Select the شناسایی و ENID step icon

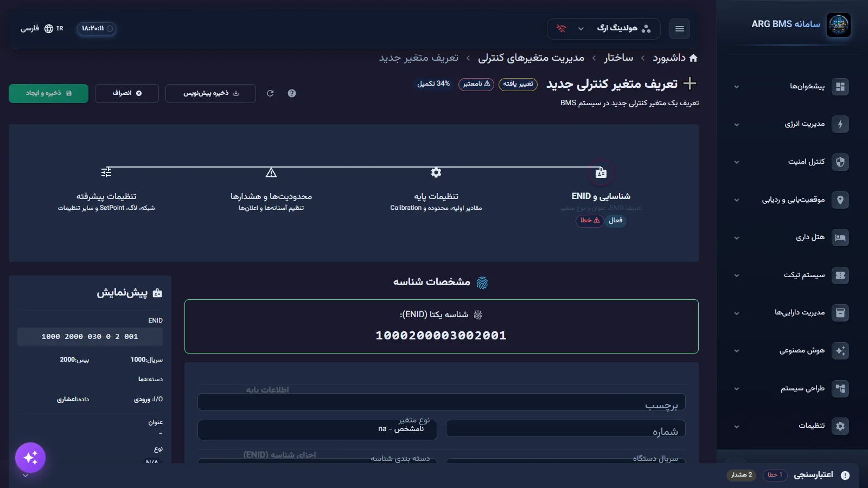point(601,173)
